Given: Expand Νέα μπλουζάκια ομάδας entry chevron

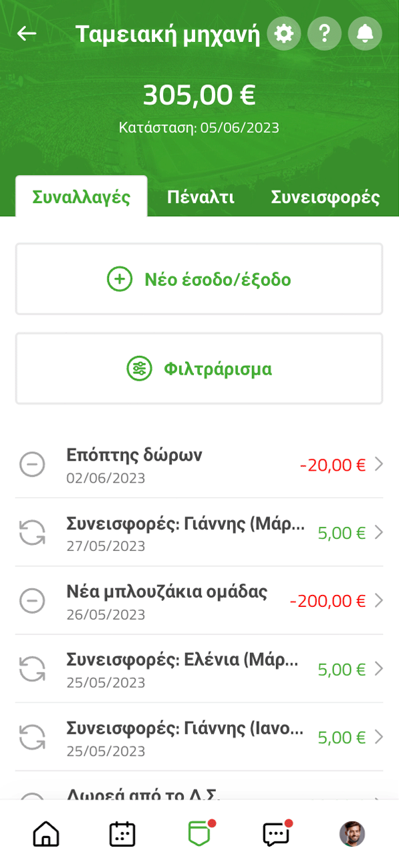Looking at the screenshot, I should pos(378,600).
